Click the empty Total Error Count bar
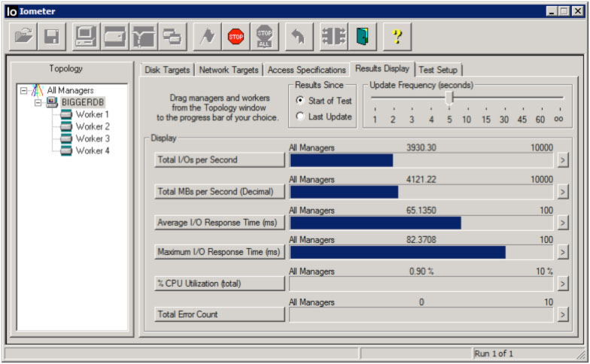This screenshot has height=364, width=590. pos(421,314)
